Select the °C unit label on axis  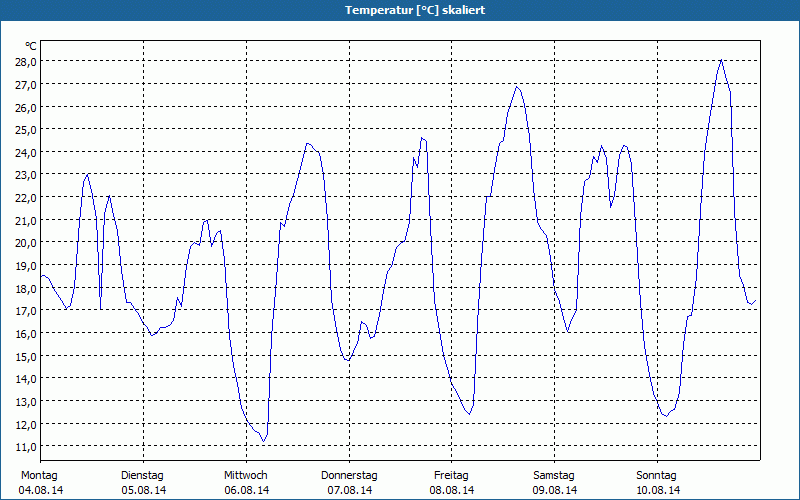(x=31, y=46)
